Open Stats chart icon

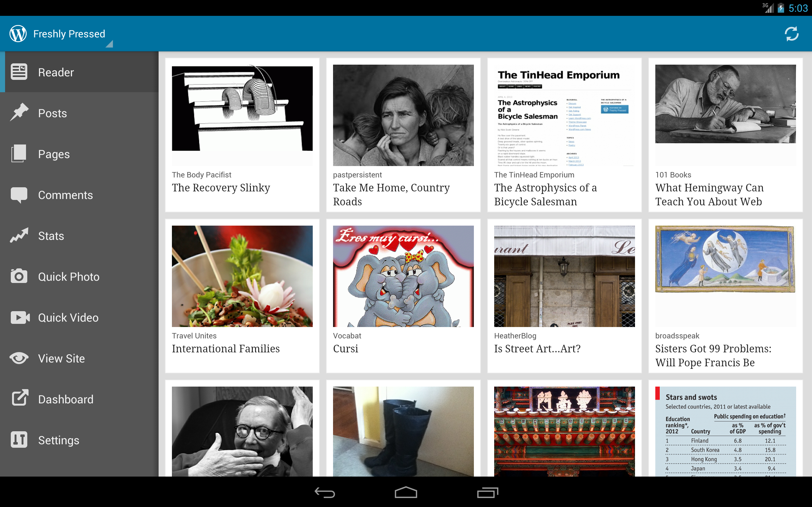click(19, 235)
